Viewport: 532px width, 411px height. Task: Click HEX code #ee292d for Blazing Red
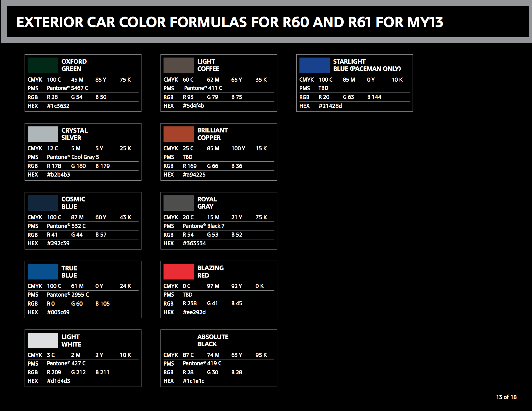[194, 312]
